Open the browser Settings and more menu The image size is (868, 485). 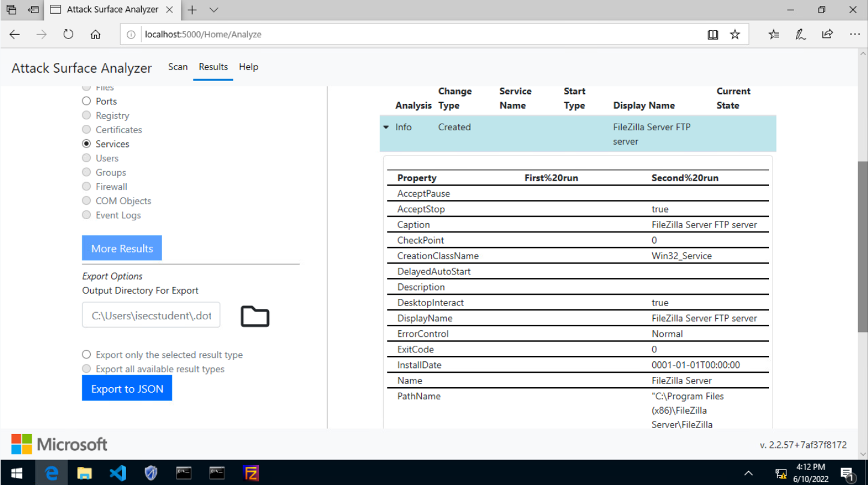[854, 34]
